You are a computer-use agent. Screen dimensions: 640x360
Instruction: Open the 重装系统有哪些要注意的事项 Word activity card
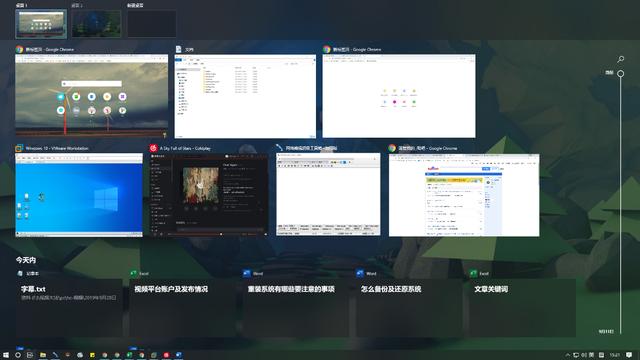[x=296, y=308]
